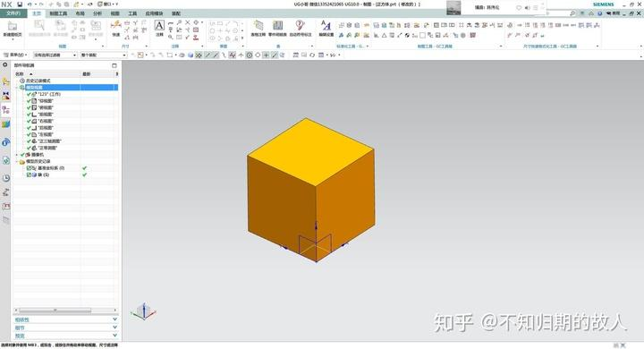The image size is (644, 349).
Task: Toggle the check mark of "123" (工作) view
Action: (x=29, y=94)
